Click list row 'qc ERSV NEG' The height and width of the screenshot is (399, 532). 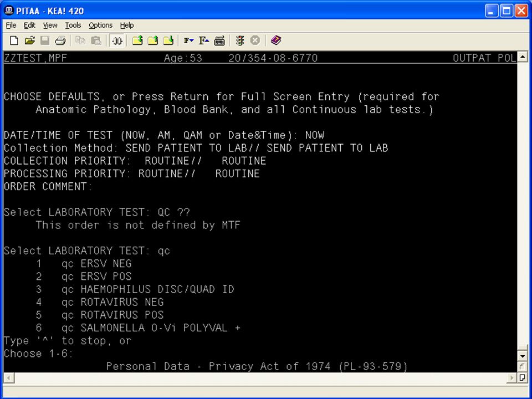84,264
